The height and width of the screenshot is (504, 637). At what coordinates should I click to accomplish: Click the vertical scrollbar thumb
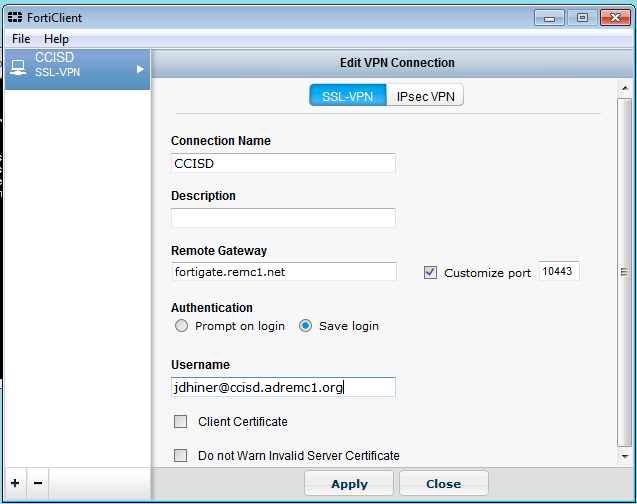(624, 272)
